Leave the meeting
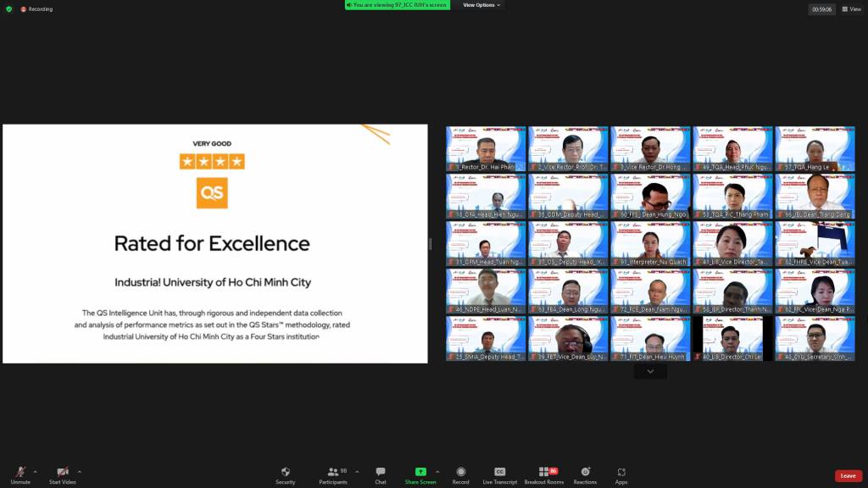This screenshot has height=488, width=868. [x=848, y=476]
